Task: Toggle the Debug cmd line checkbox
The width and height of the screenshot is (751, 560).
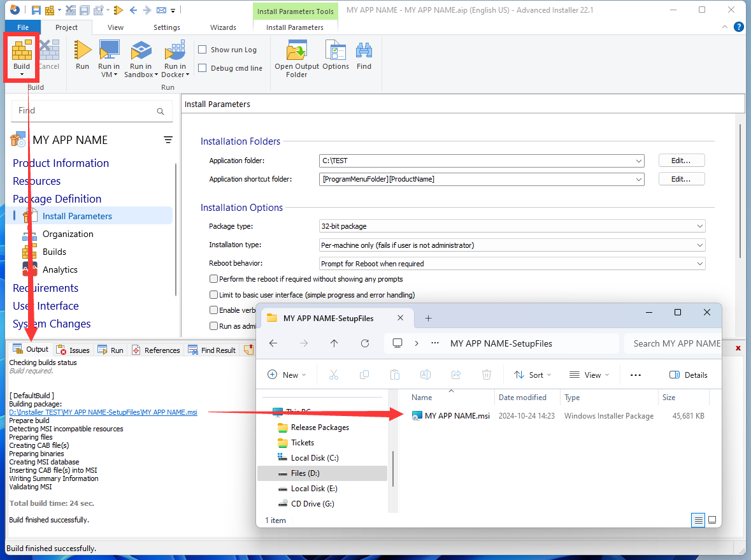Action: (x=203, y=68)
